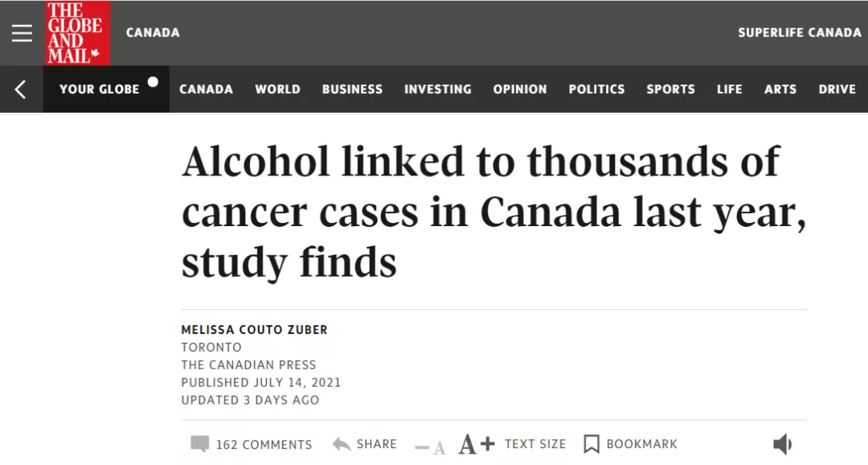
Task: Open the comments speech bubble icon
Action: [199, 444]
